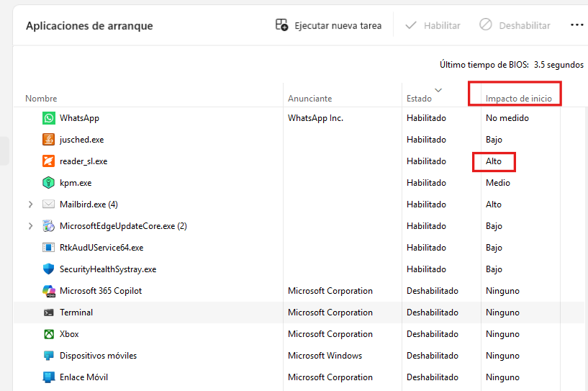
Task: Click the Xbox app icon
Action: tap(49, 334)
